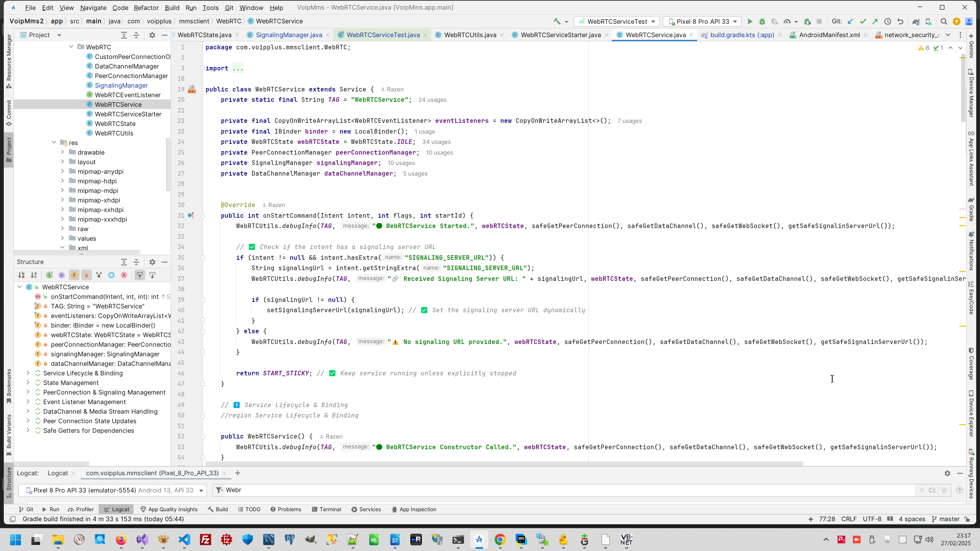Sync project with Gradle files icon
The image size is (980, 551).
coord(916,21)
